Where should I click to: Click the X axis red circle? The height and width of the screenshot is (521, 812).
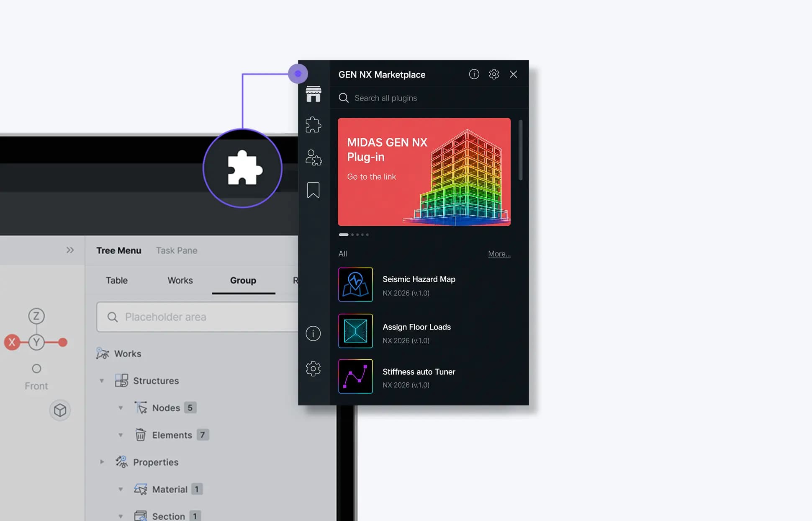12,342
